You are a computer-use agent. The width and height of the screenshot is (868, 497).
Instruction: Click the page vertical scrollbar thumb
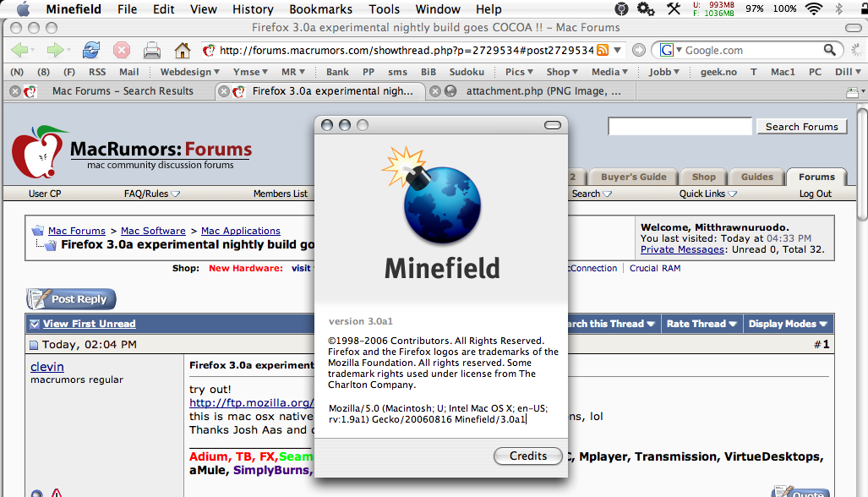coord(862,164)
